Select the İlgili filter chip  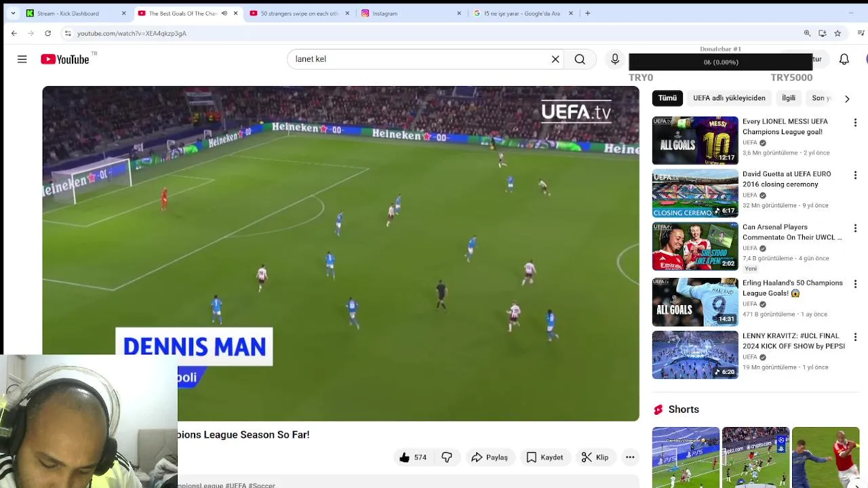pos(789,98)
